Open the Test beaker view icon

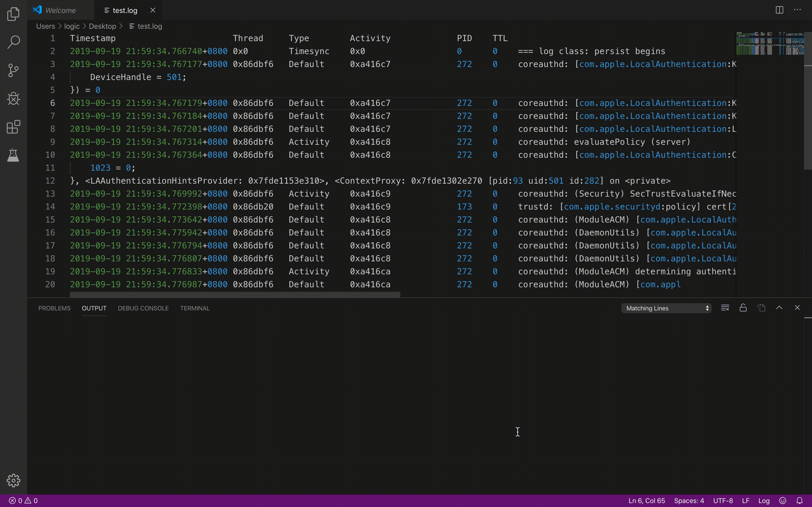click(14, 155)
